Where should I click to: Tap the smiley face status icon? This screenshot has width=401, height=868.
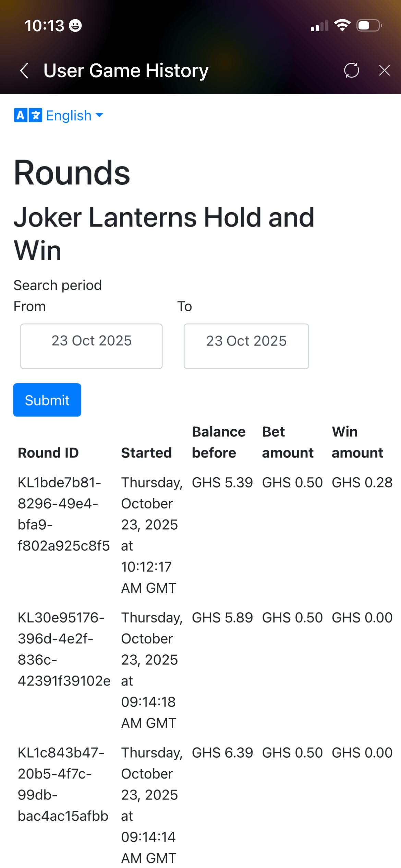click(75, 26)
